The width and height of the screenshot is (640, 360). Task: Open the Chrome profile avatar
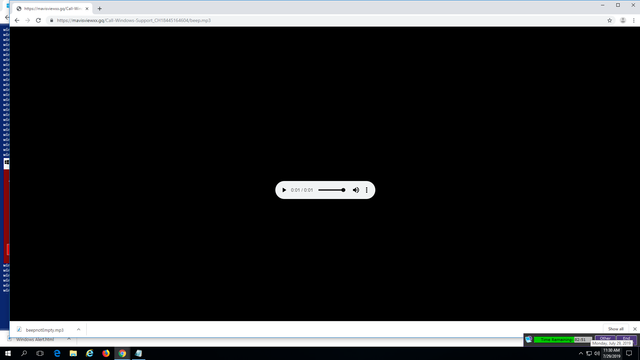pyautogui.click(x=623, y=20)
